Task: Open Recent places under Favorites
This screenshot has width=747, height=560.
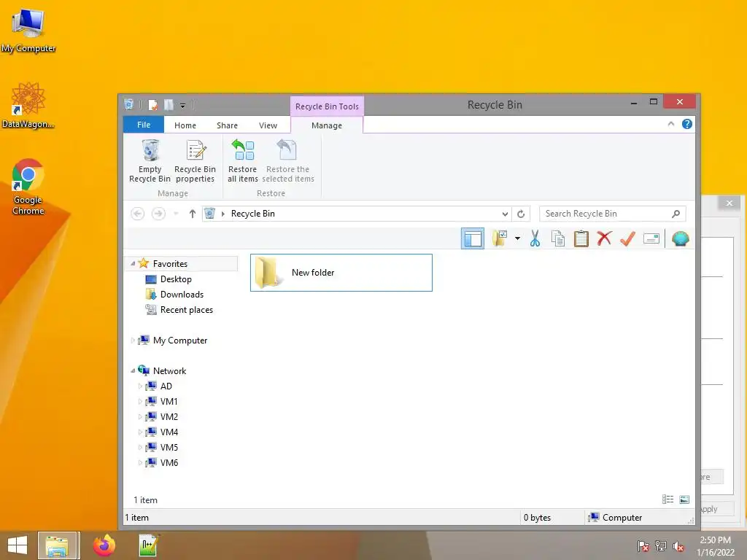Action: pos(186,309)
